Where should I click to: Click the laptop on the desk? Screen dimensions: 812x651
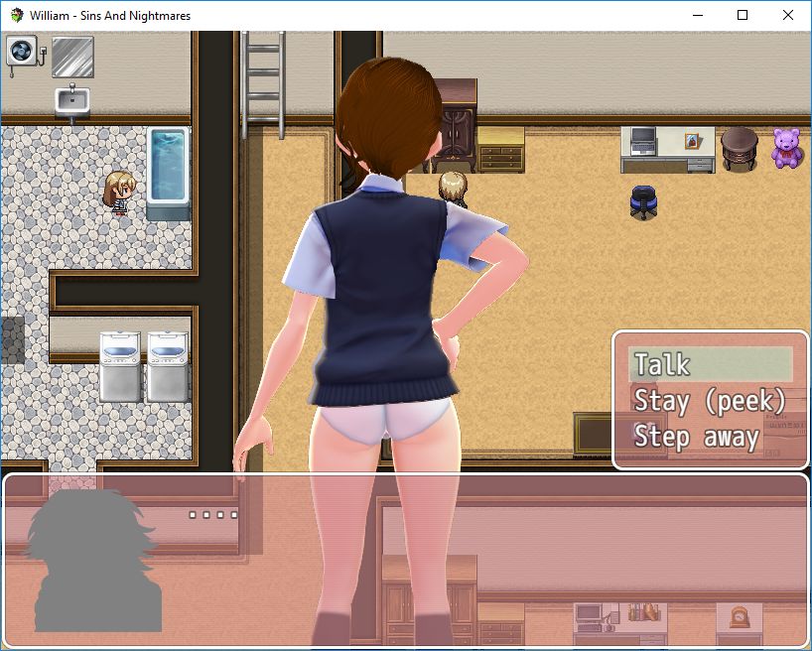[x=643, y=141]
